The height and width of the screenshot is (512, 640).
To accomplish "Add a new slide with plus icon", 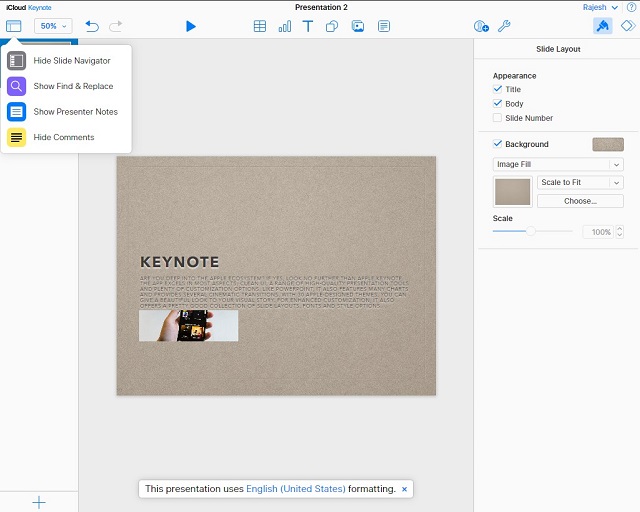I will [x=39, y=502].
